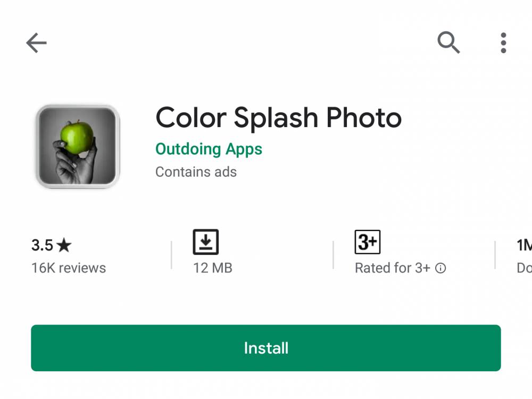
Task: Tap the 1M downloads count
Action: coord(524,245)
